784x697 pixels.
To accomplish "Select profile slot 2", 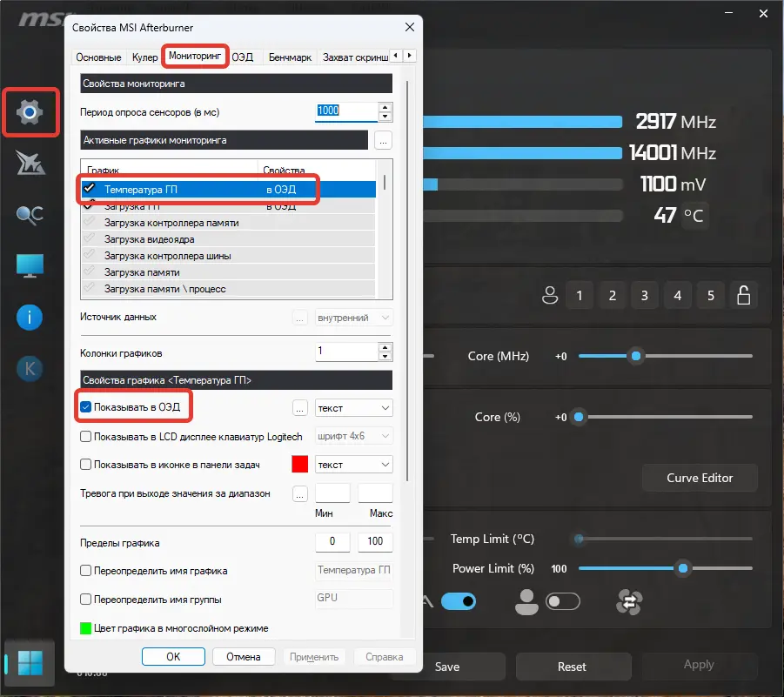I will pos(612,295).
